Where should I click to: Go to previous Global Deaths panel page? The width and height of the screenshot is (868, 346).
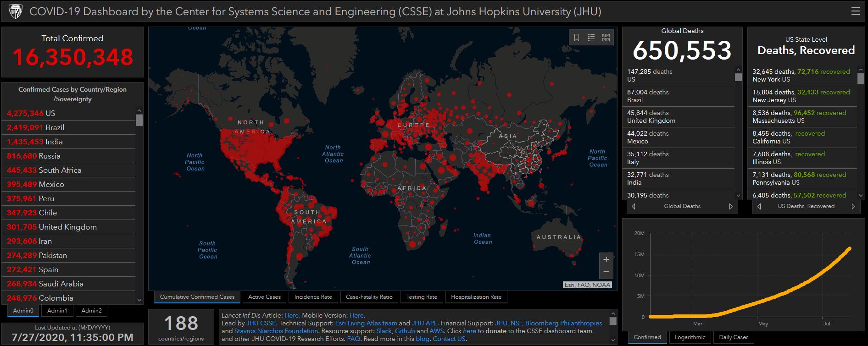coord(634,207)
